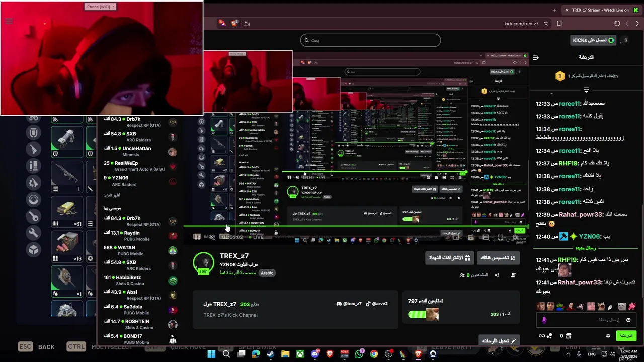The height and width of the screenshot is (362, 644).
Task: Open ROSHTEIN recommended channel
Action: [x=139, y=324]
